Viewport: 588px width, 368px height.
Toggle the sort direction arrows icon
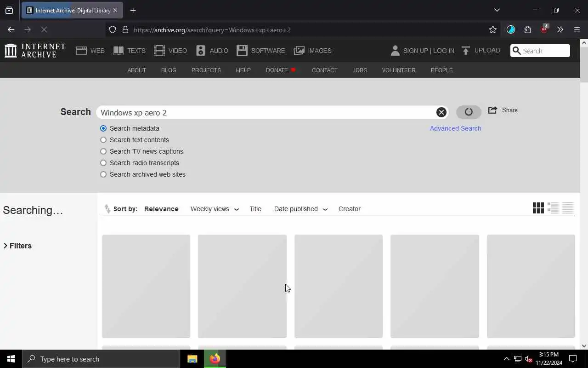click(x=107, y=209)
